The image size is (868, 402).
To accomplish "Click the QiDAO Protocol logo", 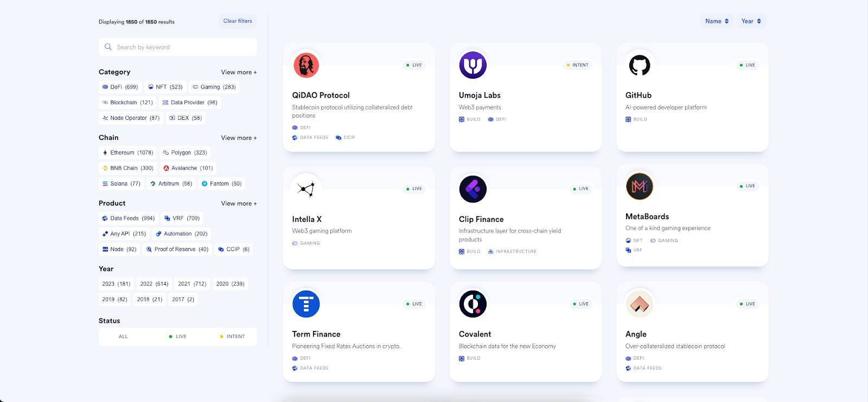I will click(306, 65).
